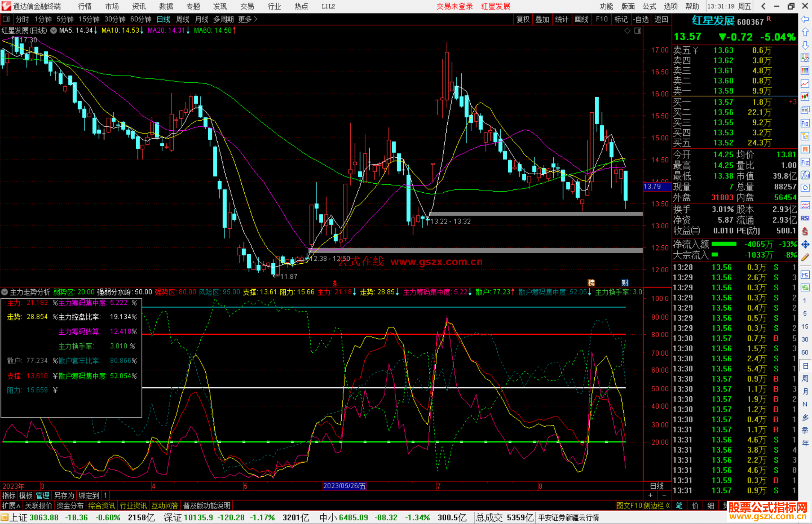Viewport: 812px width, 524px height.
Task: Click the 复权 button
Action: point(523,19)
